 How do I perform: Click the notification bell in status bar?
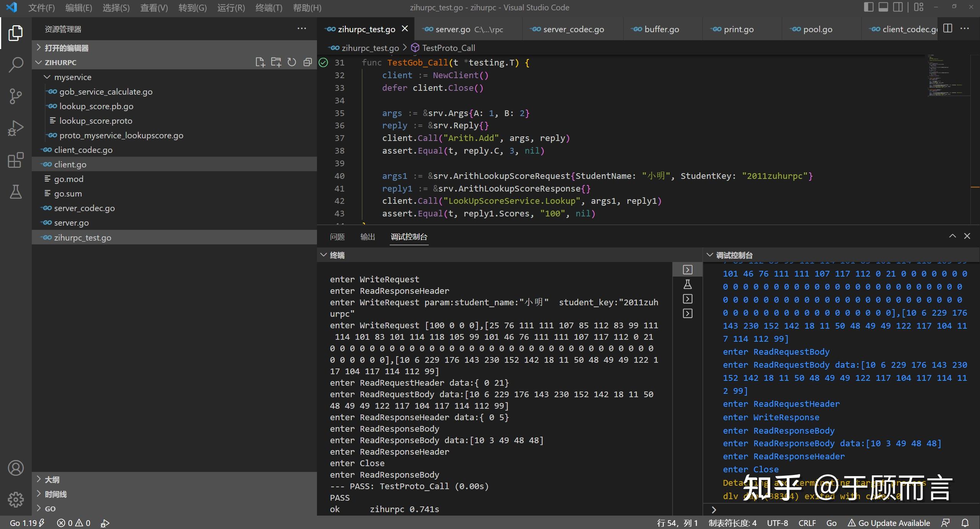point(965,522)
